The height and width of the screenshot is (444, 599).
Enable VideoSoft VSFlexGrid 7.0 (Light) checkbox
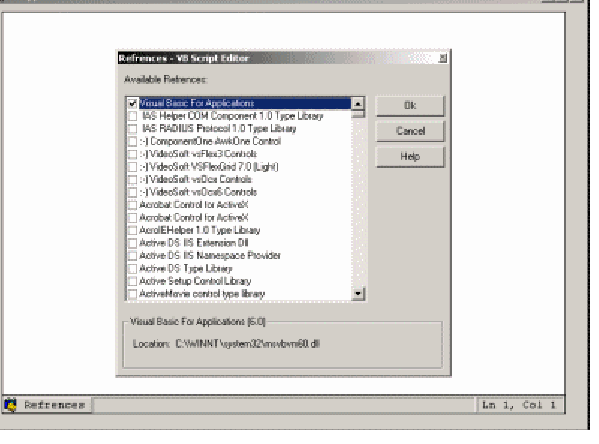click(133, 167)
